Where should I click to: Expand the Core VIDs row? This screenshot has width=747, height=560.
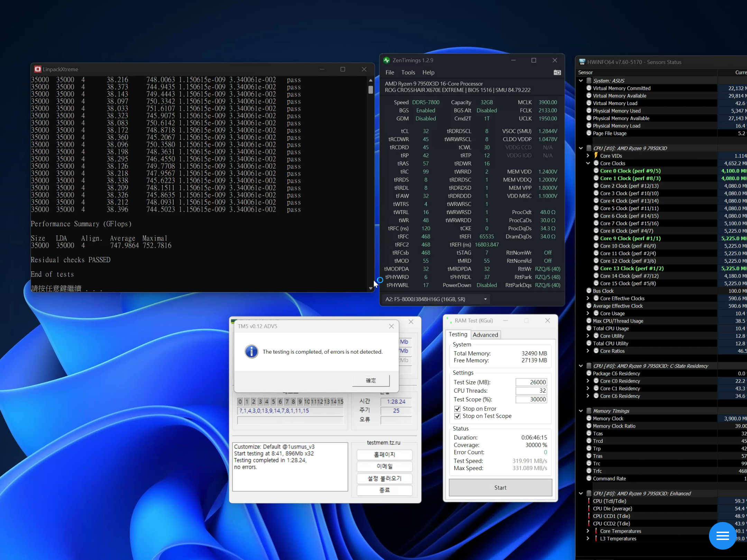click(x=588, y=156)
